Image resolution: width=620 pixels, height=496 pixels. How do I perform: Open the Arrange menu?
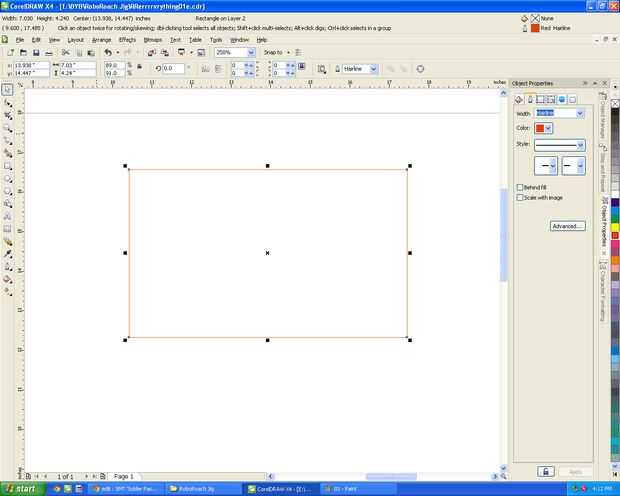tap(101, 40)
